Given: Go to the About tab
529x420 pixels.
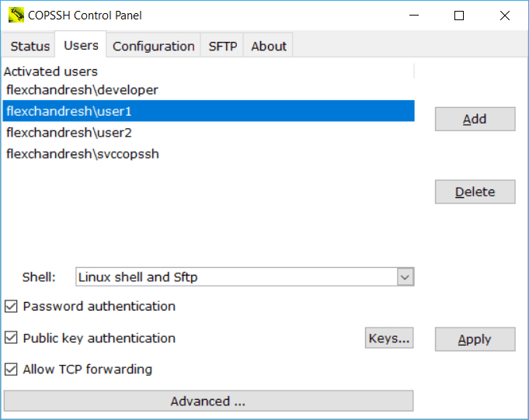Looking at the screenshot, I should coord(269,46).
